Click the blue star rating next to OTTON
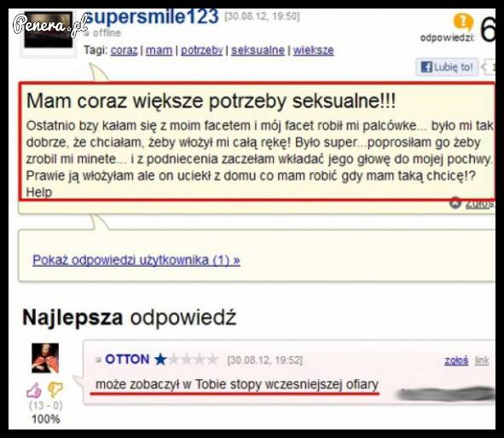504x438 pixels. coord(160,360)
